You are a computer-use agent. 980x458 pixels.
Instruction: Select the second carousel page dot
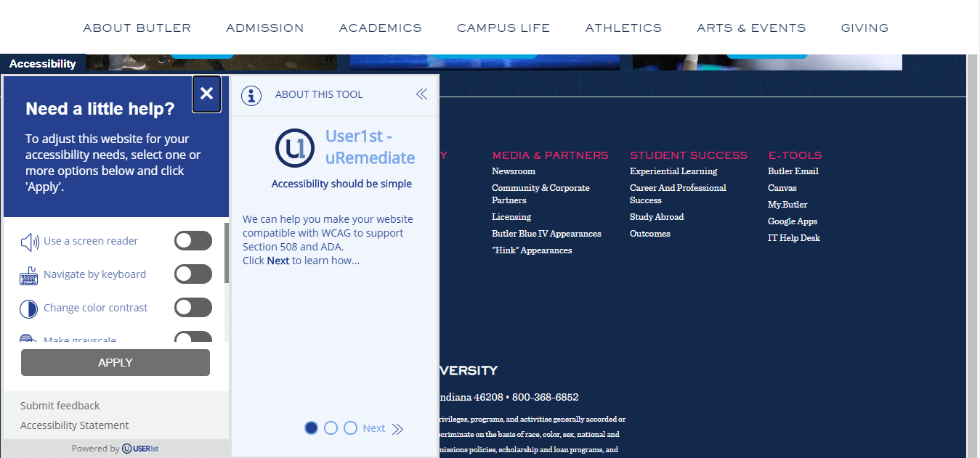331,428
